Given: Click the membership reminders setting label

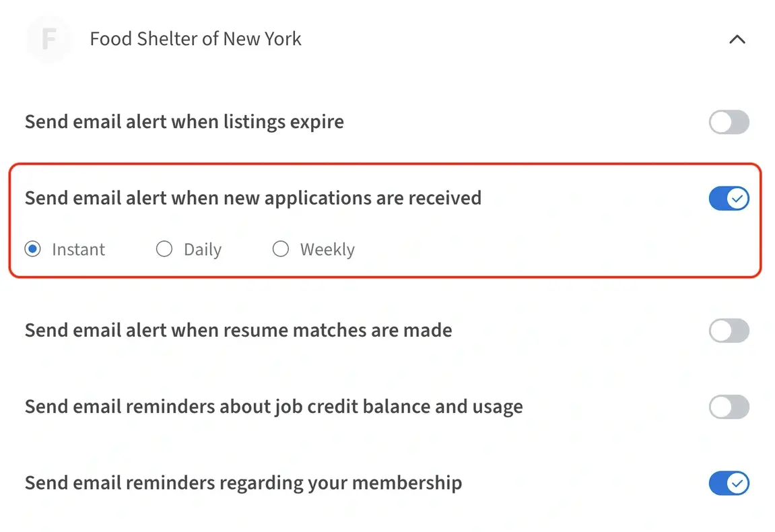Looking at the screenshot, I should click(x=243, y=483).
